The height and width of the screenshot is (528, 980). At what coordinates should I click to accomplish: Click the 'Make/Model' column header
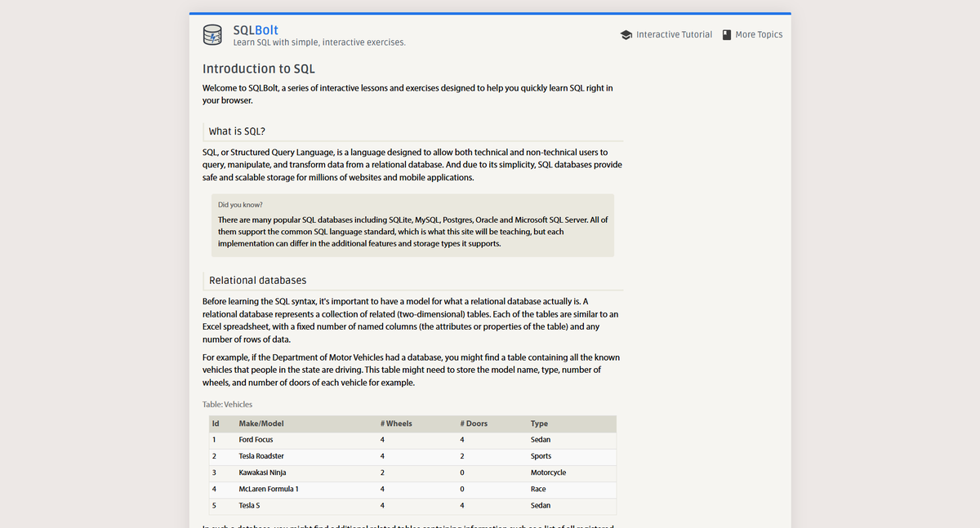(261, 424)
